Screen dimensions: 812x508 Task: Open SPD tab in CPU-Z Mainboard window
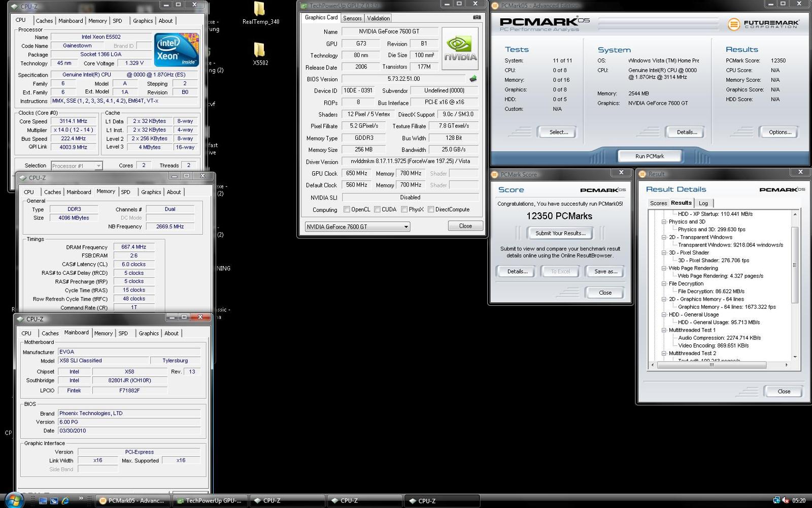tap(123, 333)
